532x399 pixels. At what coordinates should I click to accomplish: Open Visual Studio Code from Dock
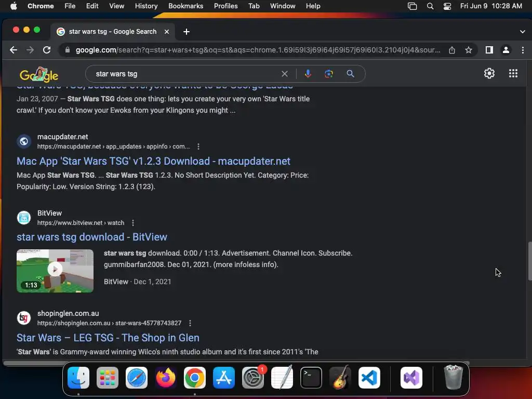[x=369, y=378]
